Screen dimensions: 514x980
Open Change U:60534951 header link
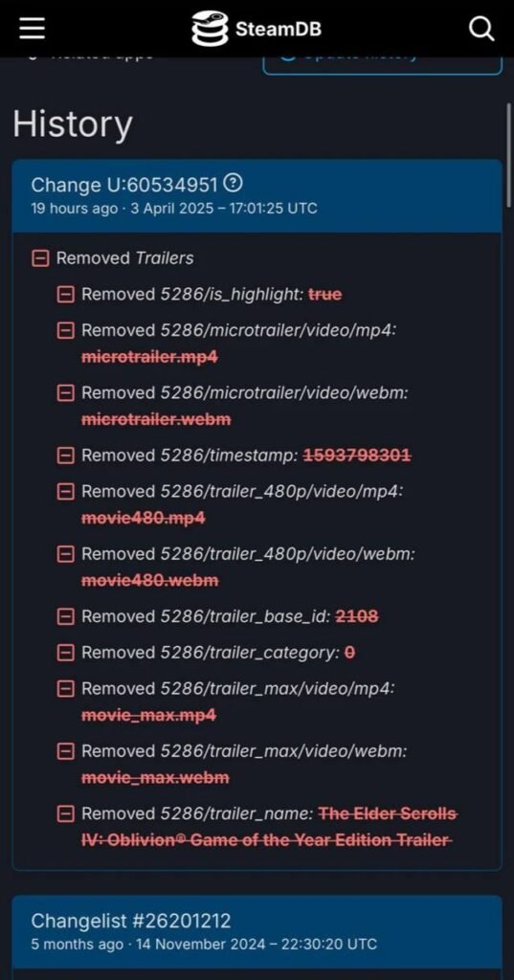(124, 185)
